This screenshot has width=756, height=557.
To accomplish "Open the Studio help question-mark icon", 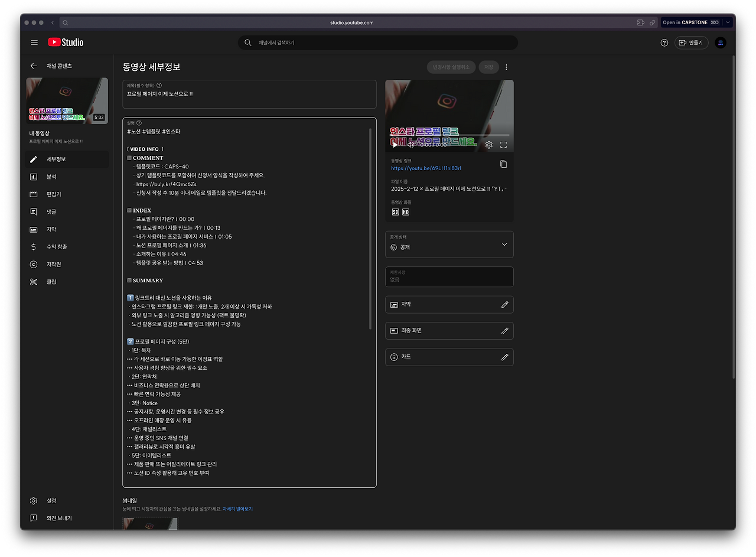I will 664,43.
